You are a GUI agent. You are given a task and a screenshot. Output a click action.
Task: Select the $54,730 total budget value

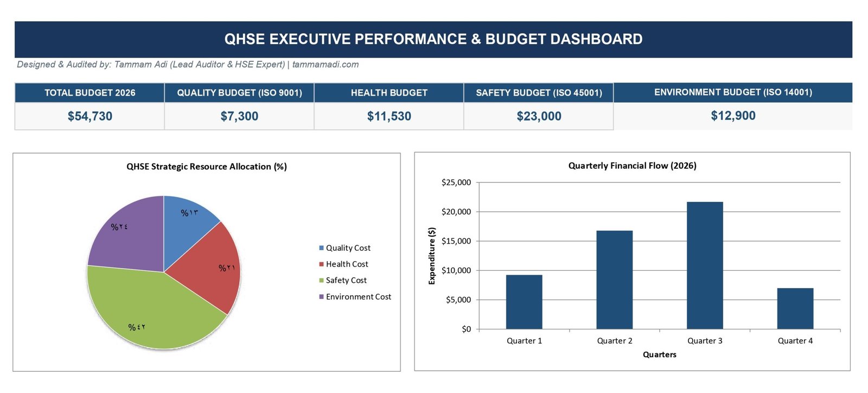90,116
